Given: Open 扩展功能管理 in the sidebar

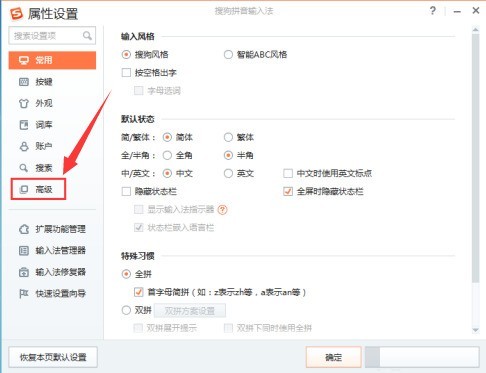Looking at the screenshot, I should [52, 229].
